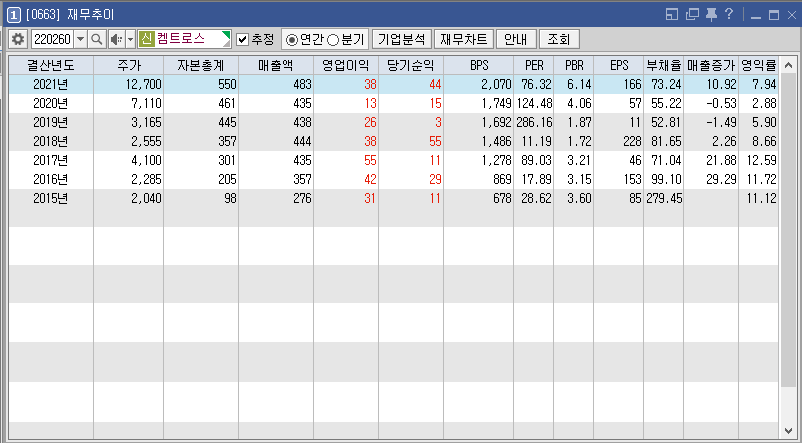Click the stock code input field 220260

point(53,39)
